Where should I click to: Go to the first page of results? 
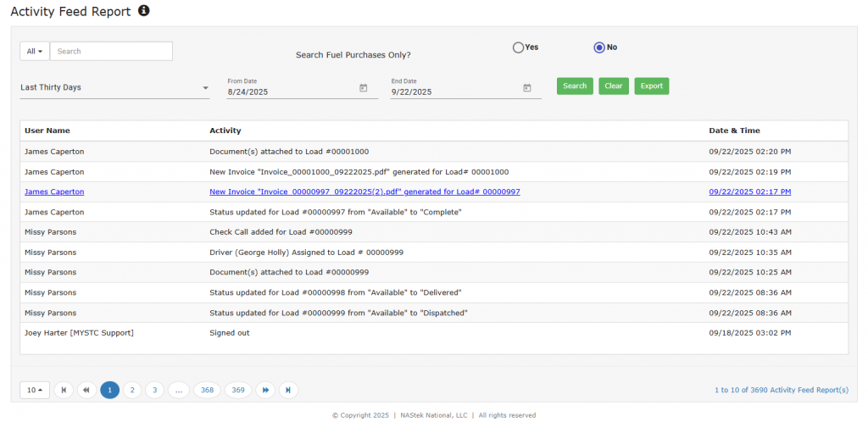point(64,390)
